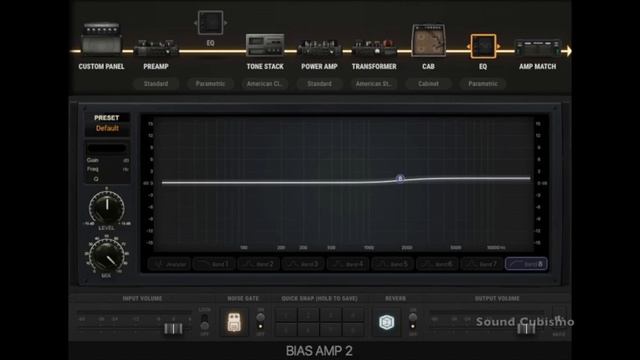Click Quick Snap slot 3
Screen dimensions: 640x360
point(331,315)
